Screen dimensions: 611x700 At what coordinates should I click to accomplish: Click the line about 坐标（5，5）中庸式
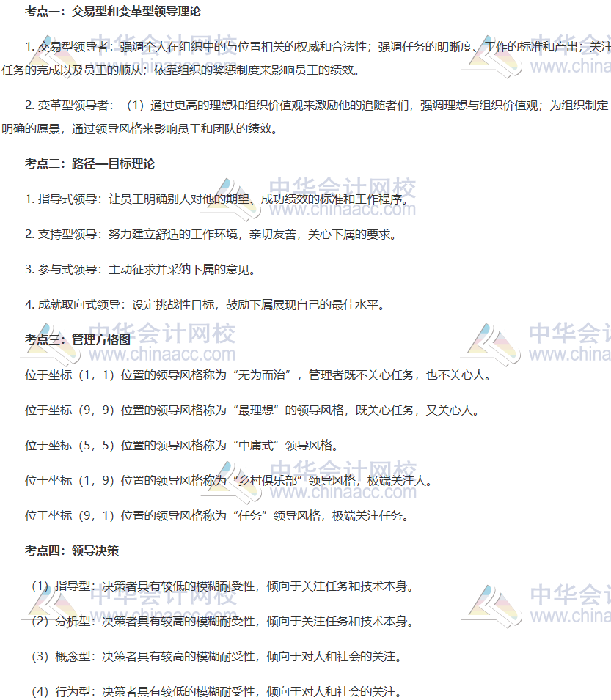click(181, 446)
